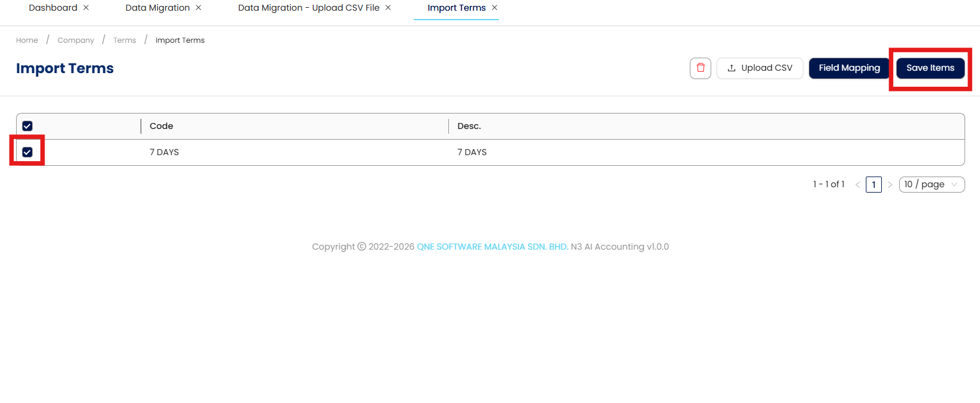Uncheck the 7 DAYS row checkbox

tap(27, 152)
